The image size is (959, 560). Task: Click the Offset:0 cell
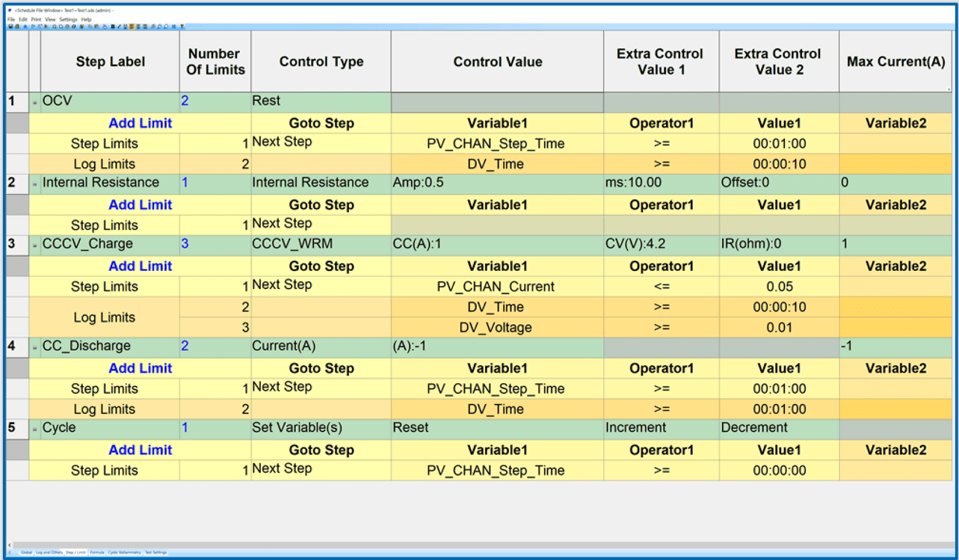click(779, 184)
